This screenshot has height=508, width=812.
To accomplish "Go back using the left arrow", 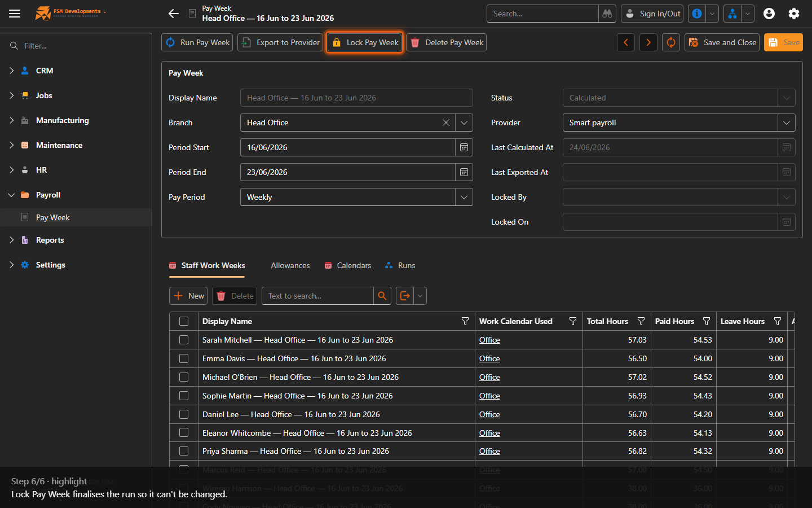I will point(174,14).
